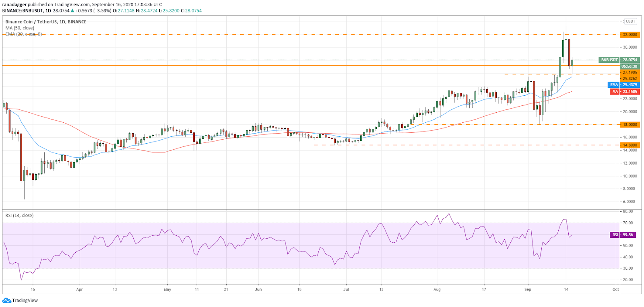
Task: Click the TradingView cloud logo icon
Action: point(6,301)
